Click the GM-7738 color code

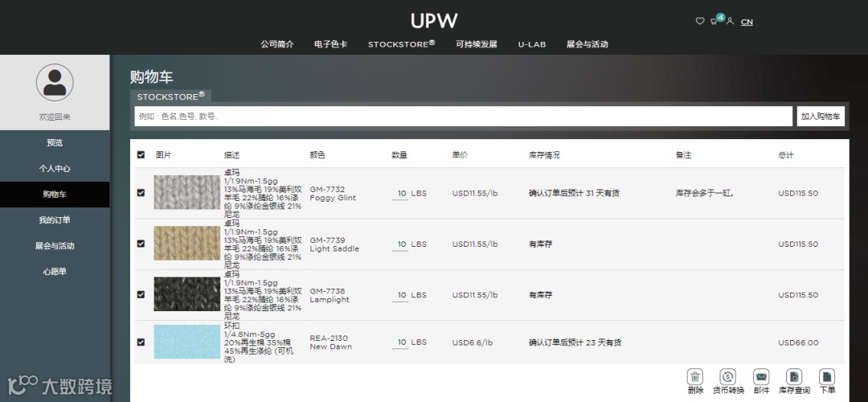pos(327,291)
